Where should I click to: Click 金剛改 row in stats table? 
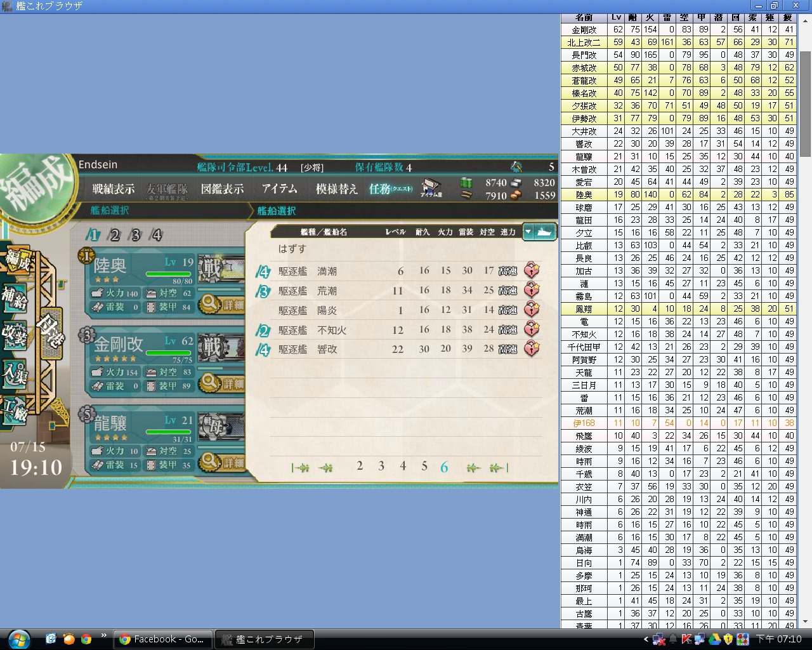679,29
